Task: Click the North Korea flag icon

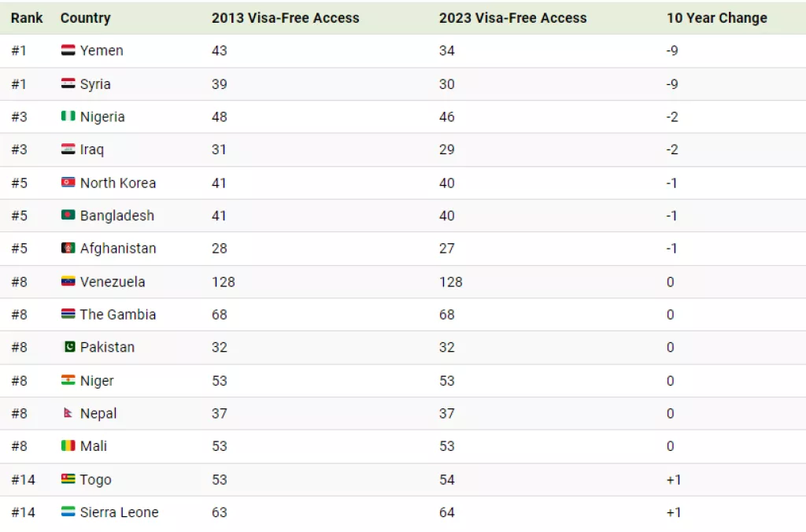Action: pos(68,183)
